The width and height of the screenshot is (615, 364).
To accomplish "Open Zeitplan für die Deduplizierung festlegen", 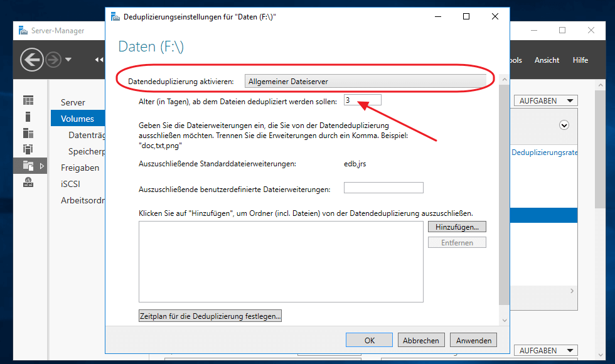I will coord(210,316).
